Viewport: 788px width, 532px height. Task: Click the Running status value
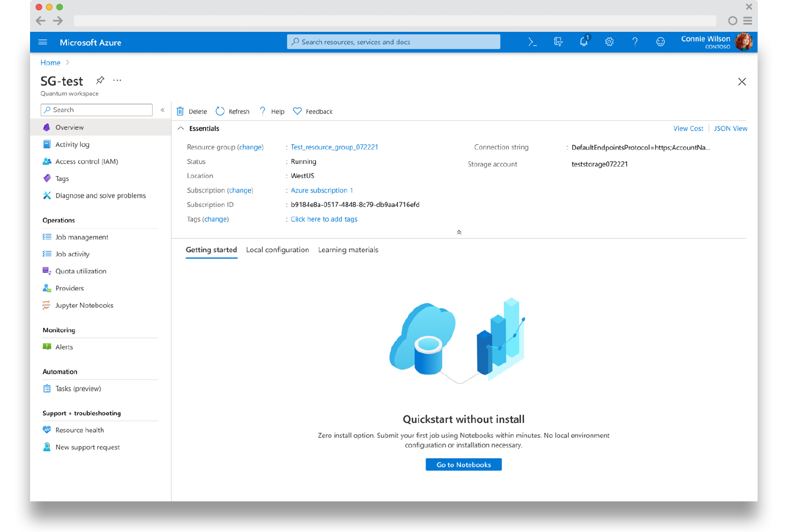point(304,161)
